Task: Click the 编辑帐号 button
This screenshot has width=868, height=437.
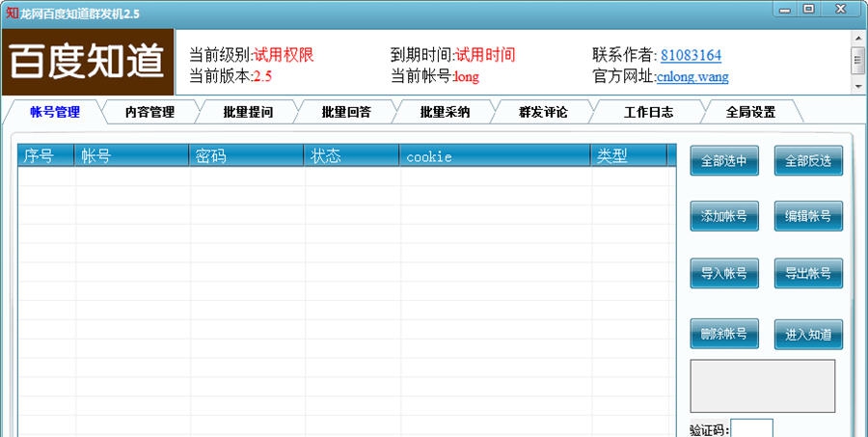Action: 808,216
